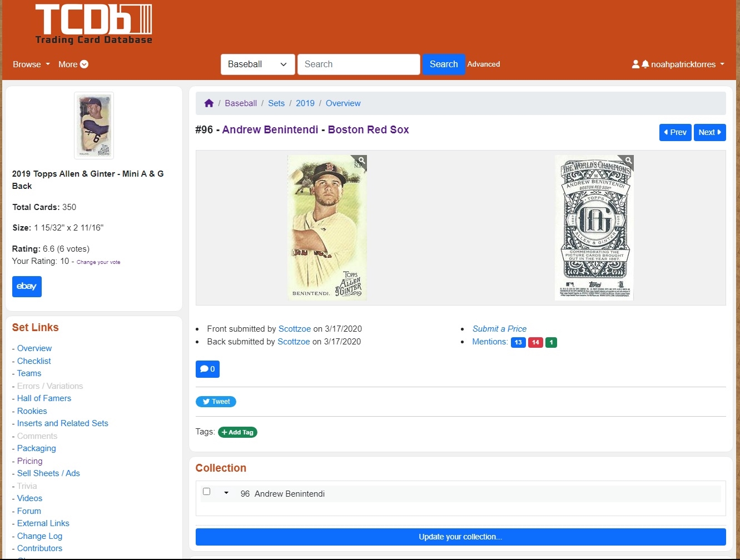Go to 2019 breadcrumb
The height and width of the screenshot is (560, 740).
[305, 103]
